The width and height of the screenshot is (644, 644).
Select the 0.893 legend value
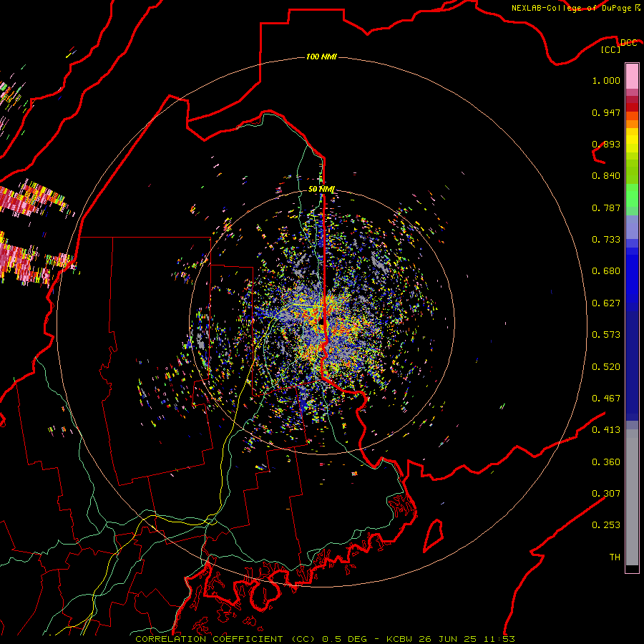click(x=606, y=144)
